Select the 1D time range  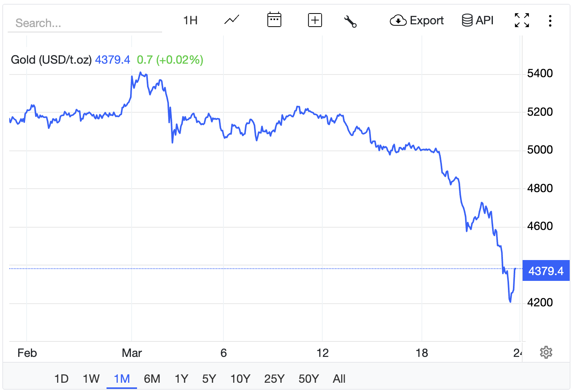61,379
